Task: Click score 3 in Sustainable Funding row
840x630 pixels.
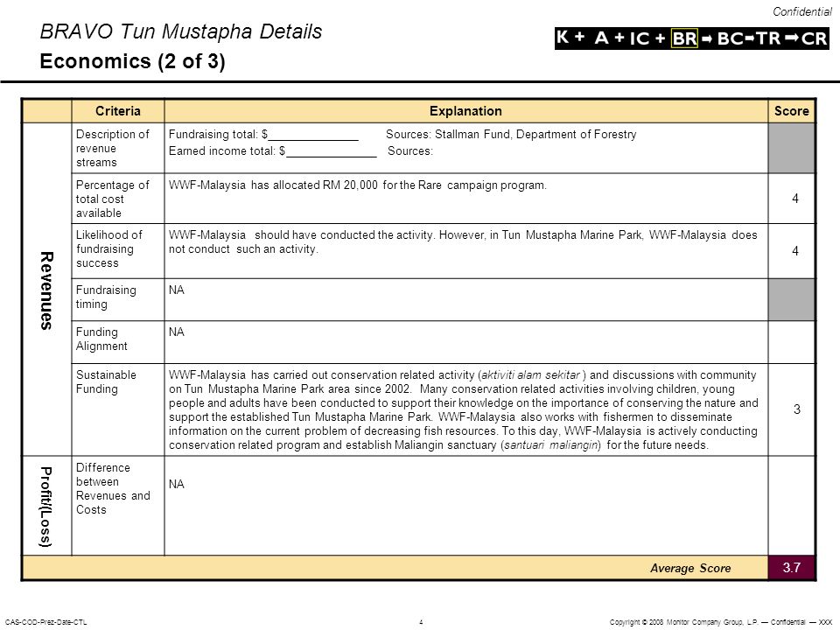Action: pyautogui.click(x=796, y=409)
